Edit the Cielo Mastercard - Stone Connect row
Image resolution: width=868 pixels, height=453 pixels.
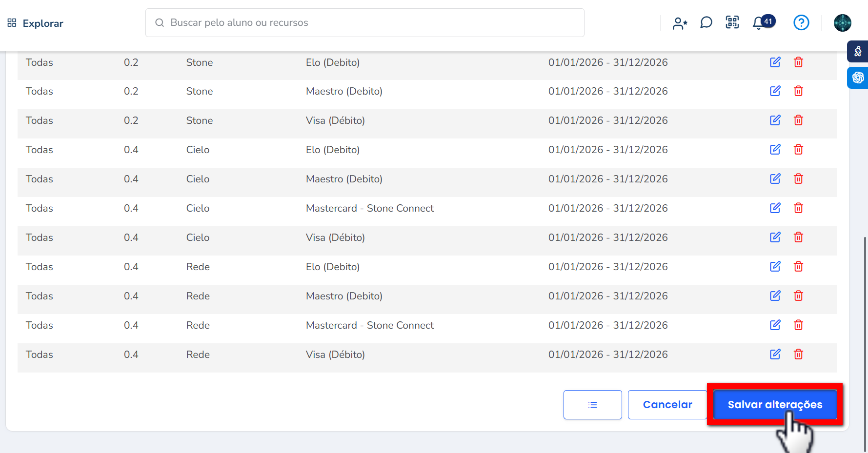point(775,208)
